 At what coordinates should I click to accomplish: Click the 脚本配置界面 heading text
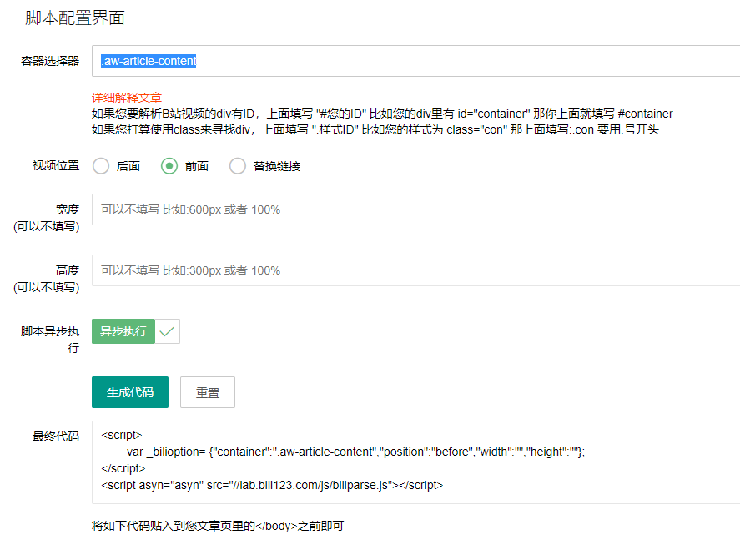click(x=74, y=18)
